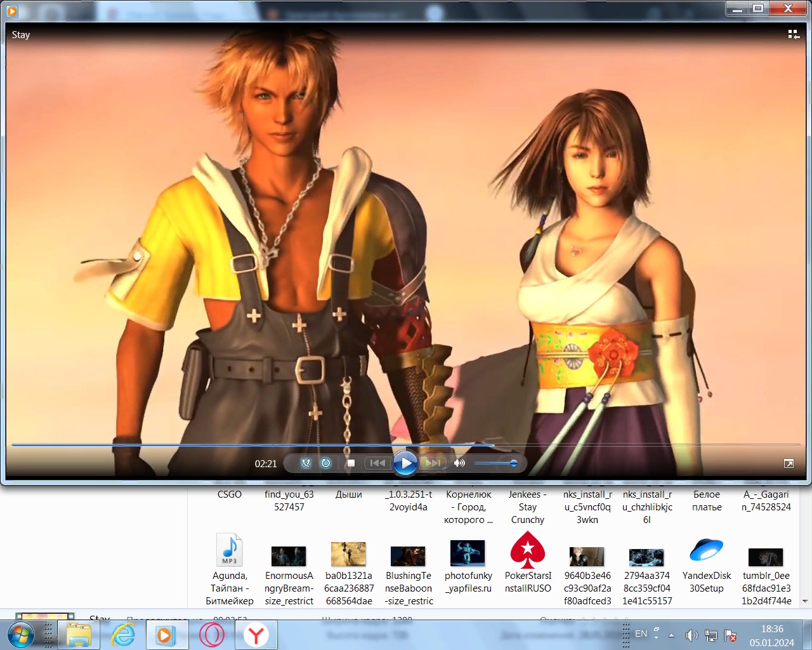Switch to full screen view
Screen dimensions: 812x650
tap(789, 464)
